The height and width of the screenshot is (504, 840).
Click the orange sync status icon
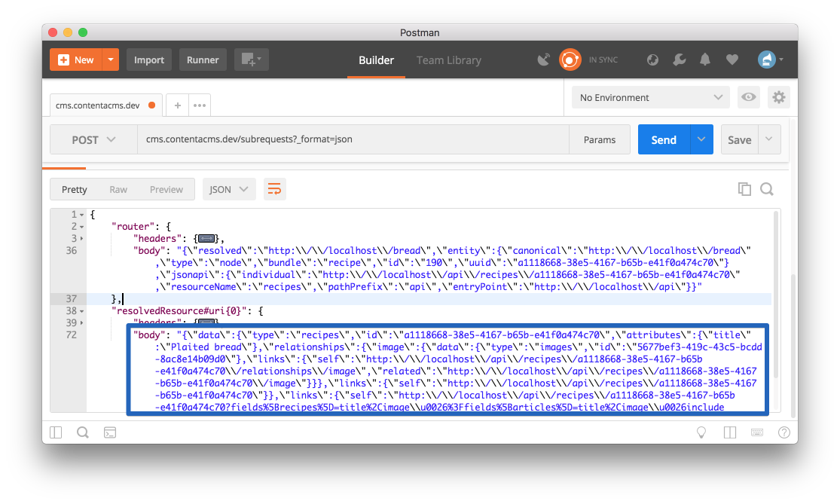point(570,60)
